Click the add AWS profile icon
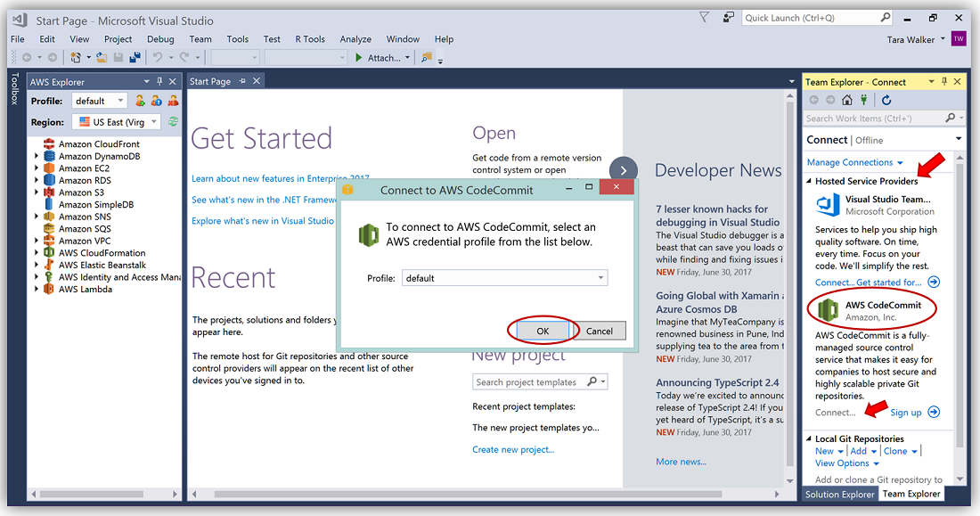This screenshot has height=516, width=980. 140,101
